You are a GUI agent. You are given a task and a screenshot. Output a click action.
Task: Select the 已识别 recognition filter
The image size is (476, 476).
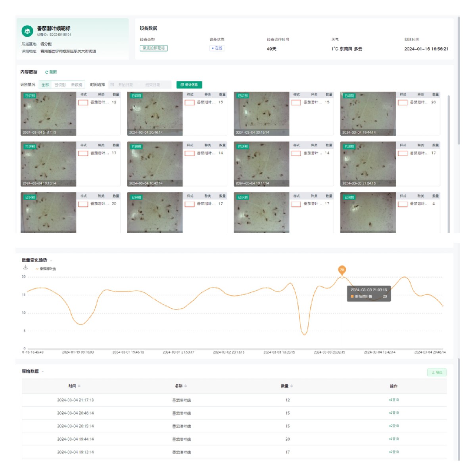click(x=60, y=85)
